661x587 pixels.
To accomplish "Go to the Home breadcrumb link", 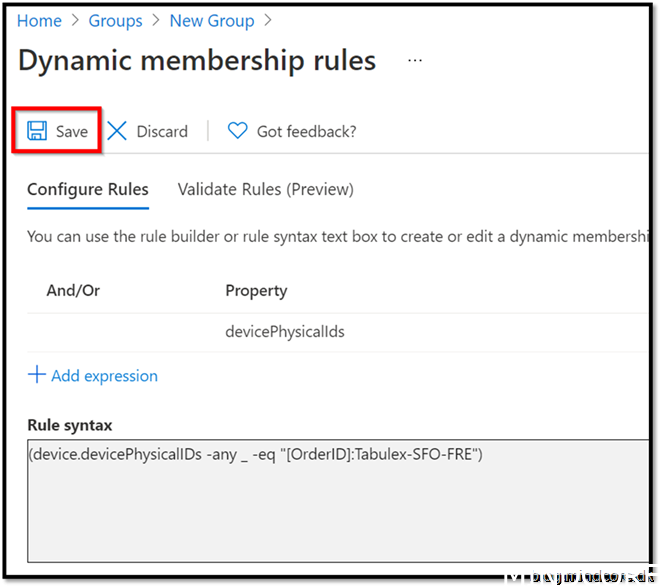I will coord(39,20).
